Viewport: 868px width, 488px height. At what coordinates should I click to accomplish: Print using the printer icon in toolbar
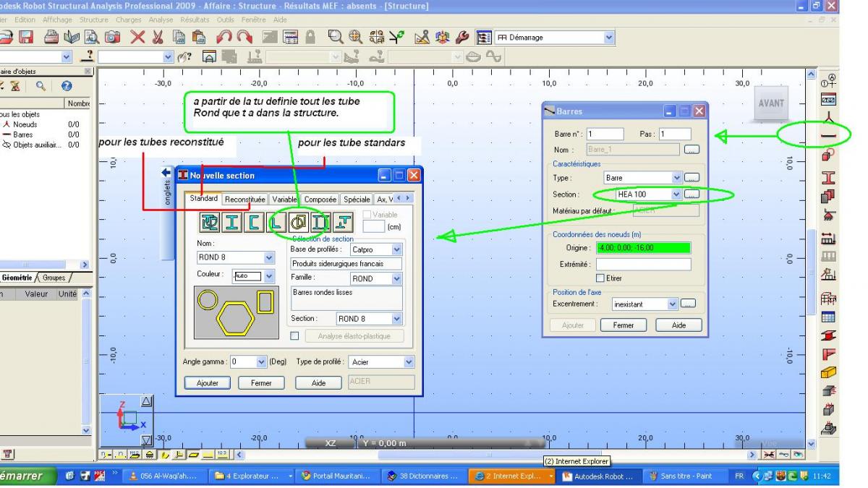[53, 38]
